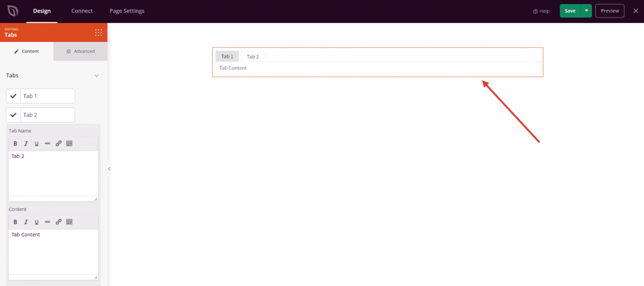Select the Tab 2 name input field

[x=47, y=114]
